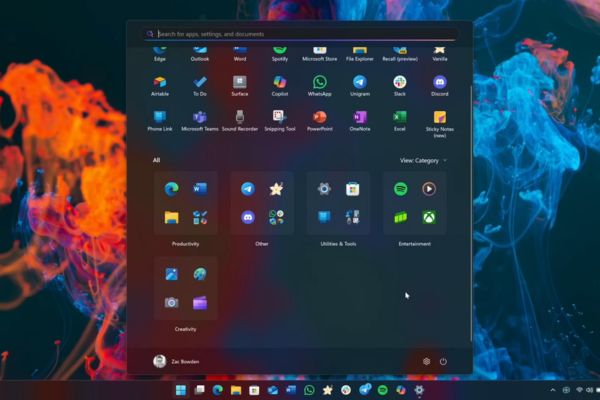The image size is (600, 400).
Task: Open PowerPoint from pinned apps
Action: point(320,121)
